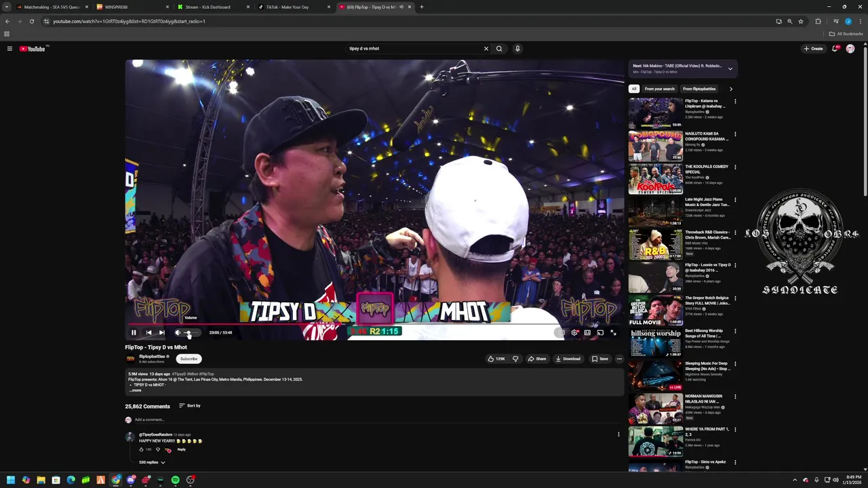Reply to the TipsyGoesRandom comment
868x488 pixels.
(182, 449)
